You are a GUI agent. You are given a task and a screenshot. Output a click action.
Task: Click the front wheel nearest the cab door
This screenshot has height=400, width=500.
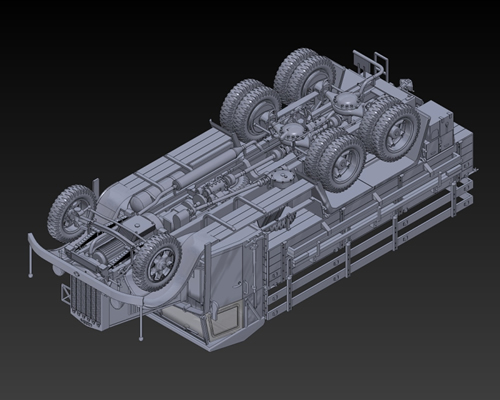(157, 263)
